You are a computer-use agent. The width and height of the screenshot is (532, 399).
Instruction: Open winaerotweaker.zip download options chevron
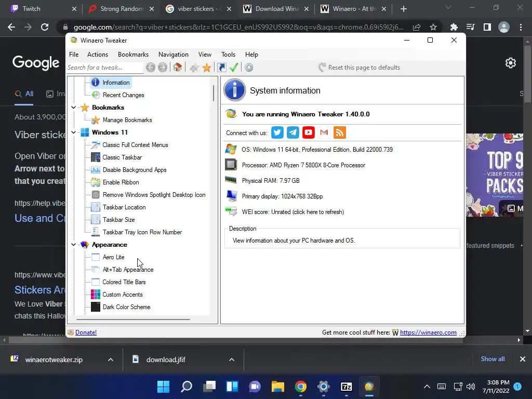pyautogui.click(x=111, y=360)
